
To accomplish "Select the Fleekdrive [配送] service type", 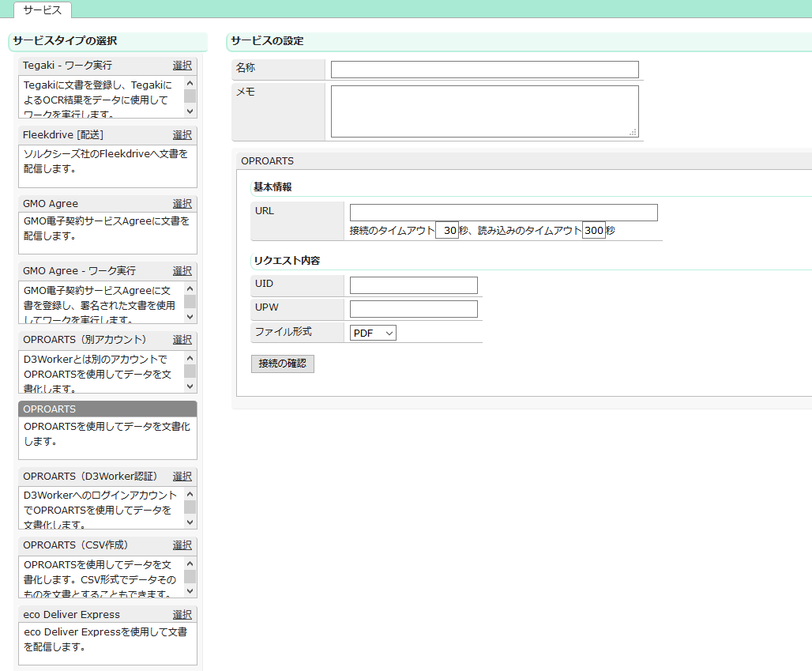I will 182,135.
